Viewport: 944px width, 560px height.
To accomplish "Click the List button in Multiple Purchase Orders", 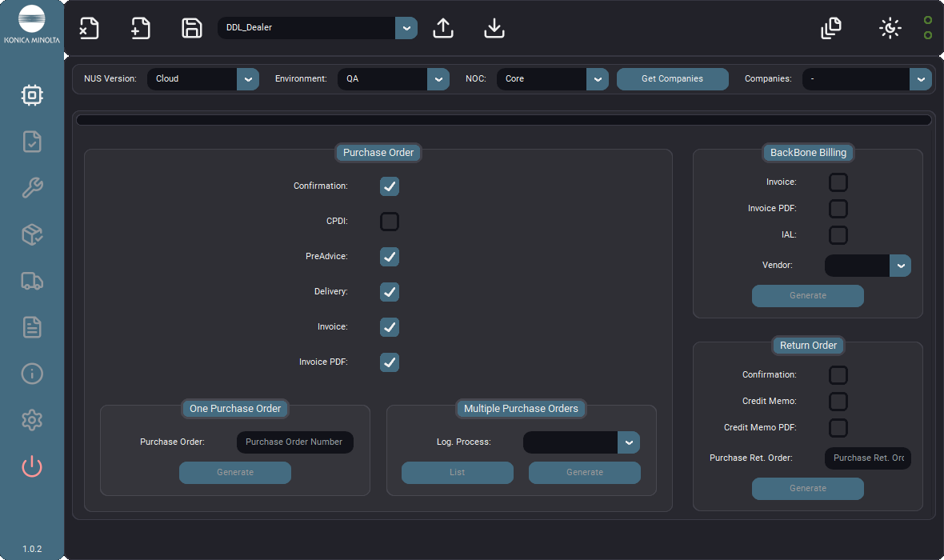I will click(458, 473).
